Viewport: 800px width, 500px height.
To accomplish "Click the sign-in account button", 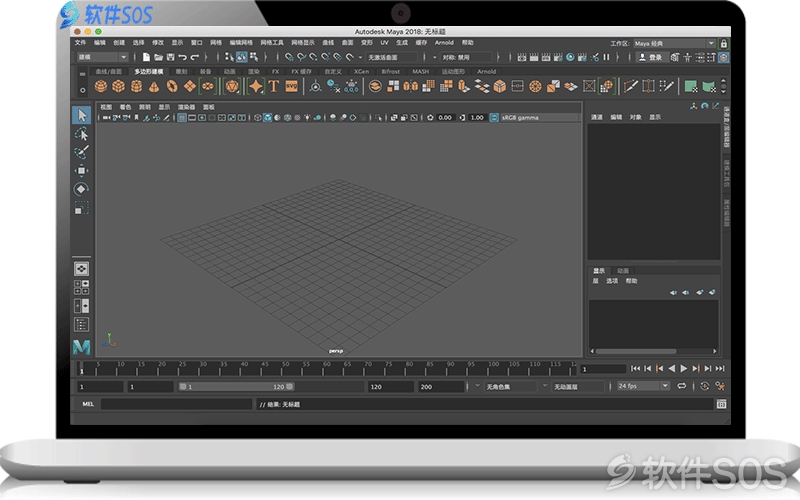I will click(651, 57).
